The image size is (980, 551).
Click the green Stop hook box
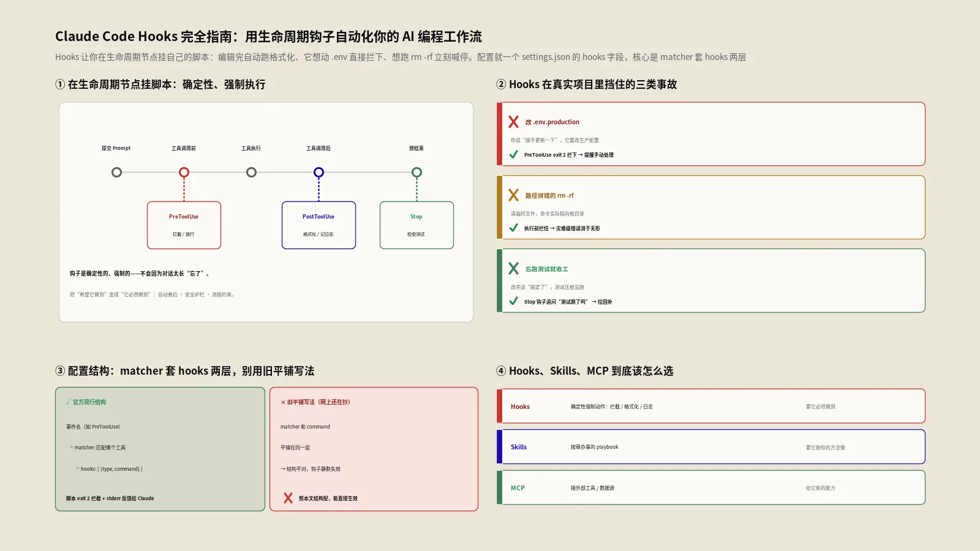click(417, 225)
